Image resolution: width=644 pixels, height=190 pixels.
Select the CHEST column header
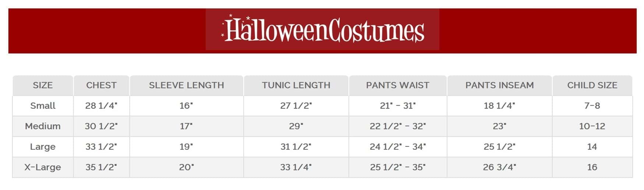101,85
